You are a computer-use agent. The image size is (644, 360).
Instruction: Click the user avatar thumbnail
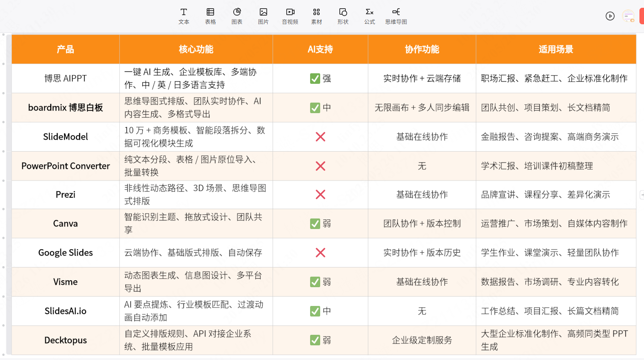coord(628,16)
